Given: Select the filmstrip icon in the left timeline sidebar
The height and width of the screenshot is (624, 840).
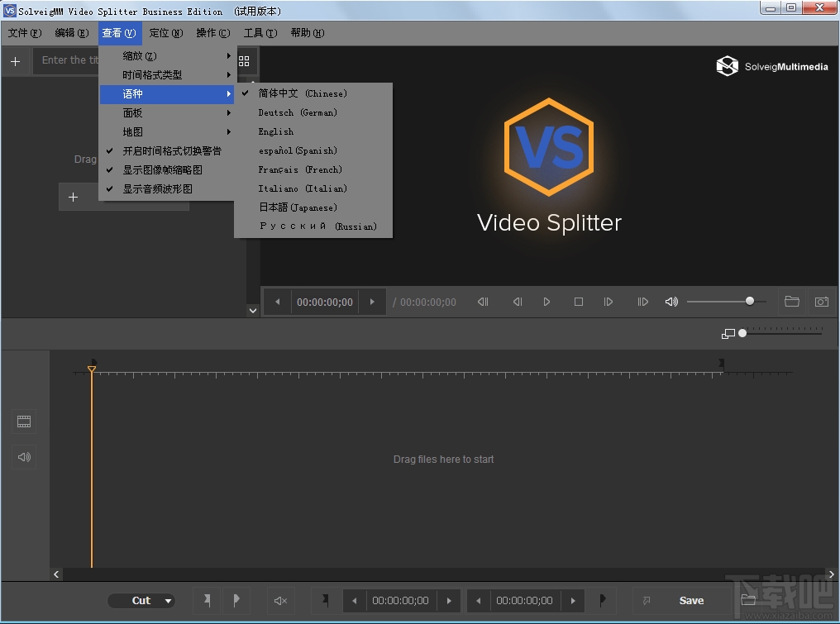Looking at the screenshot, I should coord(23,422).
